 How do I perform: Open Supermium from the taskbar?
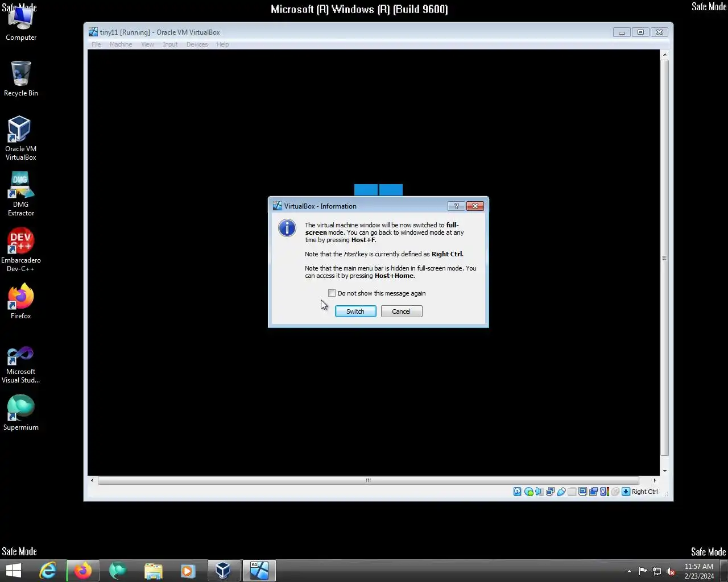pyautogui.click(x=118, y=570)
